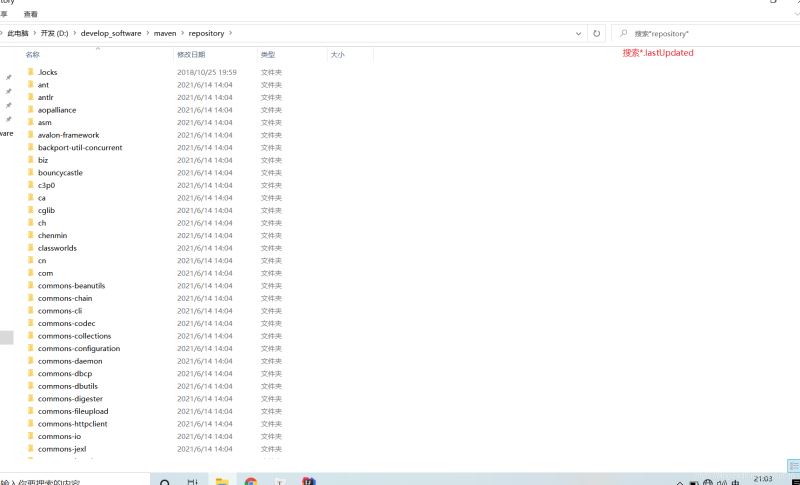Open taskbar search magnifier icon
Image resolution: width=800 pixels, height=485 pixels.
[165, 482]
